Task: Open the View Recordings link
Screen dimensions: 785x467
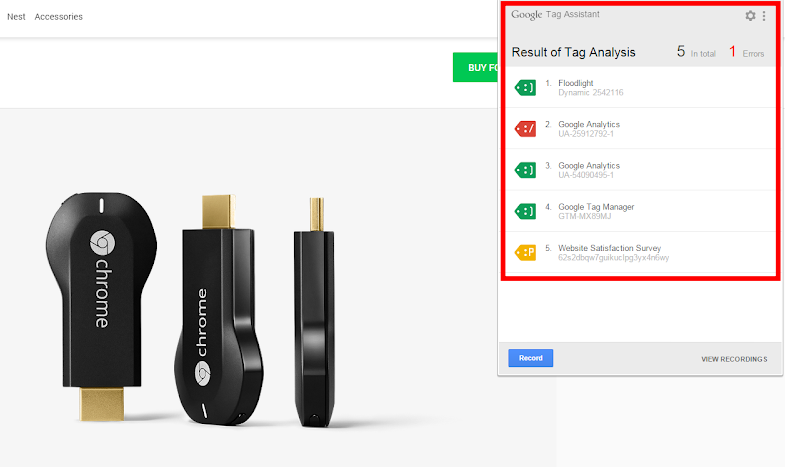Action: tap(734, 359)
